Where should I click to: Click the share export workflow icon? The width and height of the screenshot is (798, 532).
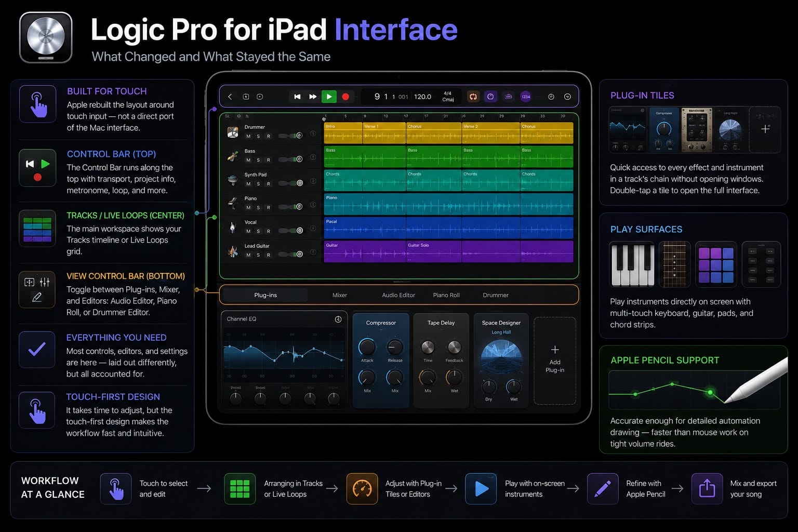pos(707,489)
